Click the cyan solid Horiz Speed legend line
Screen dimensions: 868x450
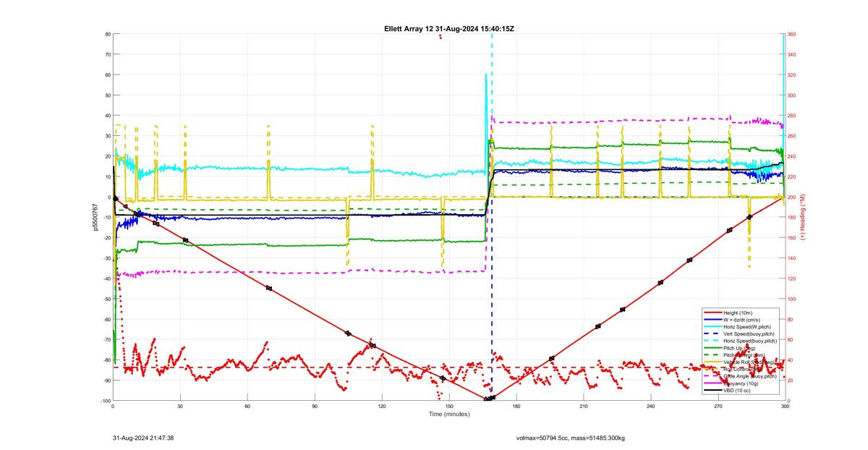tap(713, 327)
